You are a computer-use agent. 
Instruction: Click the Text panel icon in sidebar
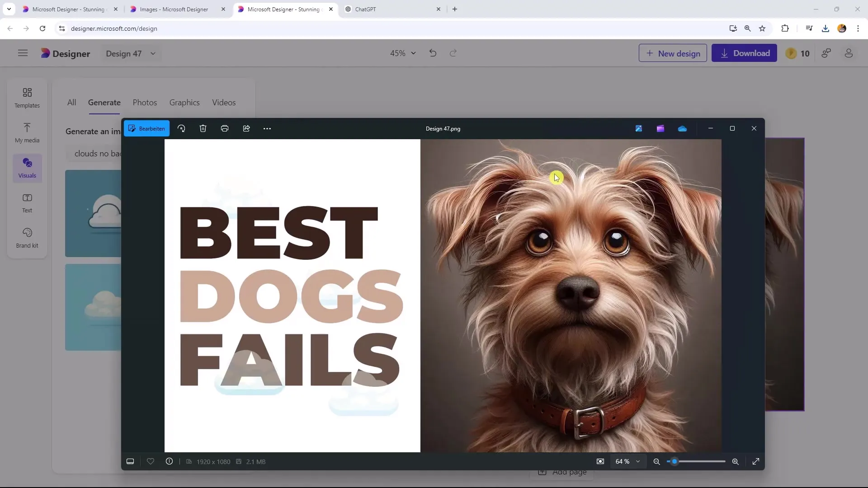[27, 202]
